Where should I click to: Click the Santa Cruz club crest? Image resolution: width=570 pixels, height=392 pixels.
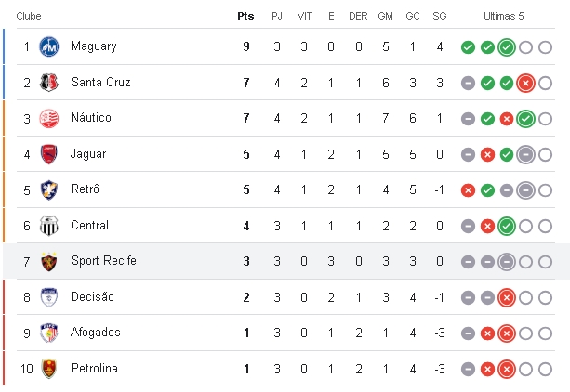point(49,83)
